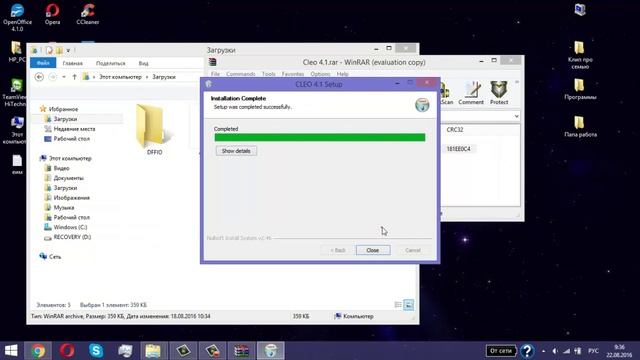Open the Папа работа desktop folder
Screen dimensions: 640x360
tap(580, 126)
